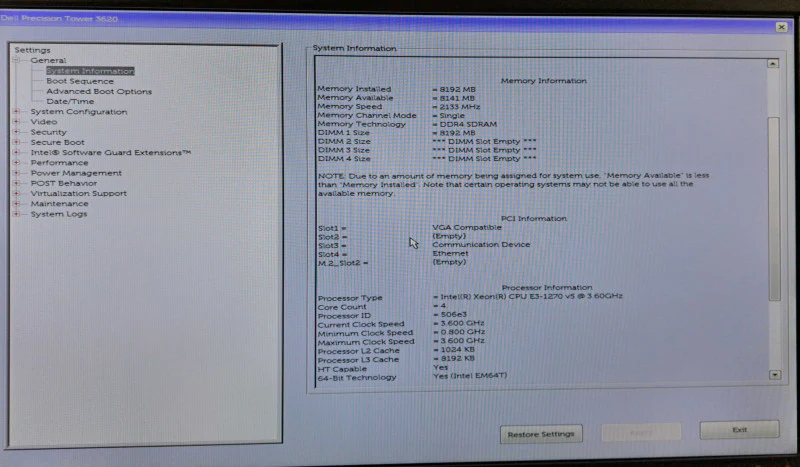
Task: Click the vertical scrollbar thumb
Action: pyautogui.click(x=774, y=209)
